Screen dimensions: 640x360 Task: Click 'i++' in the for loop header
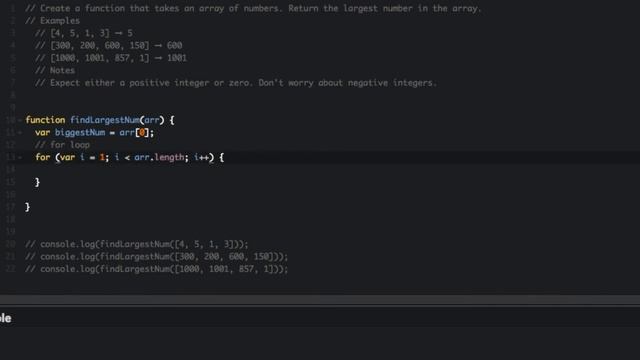202,157
